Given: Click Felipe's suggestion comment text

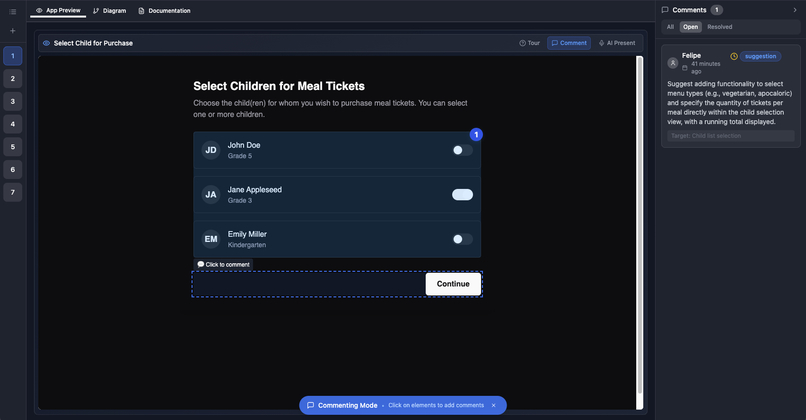Looking at the screenshot, I should pos(729,103).
